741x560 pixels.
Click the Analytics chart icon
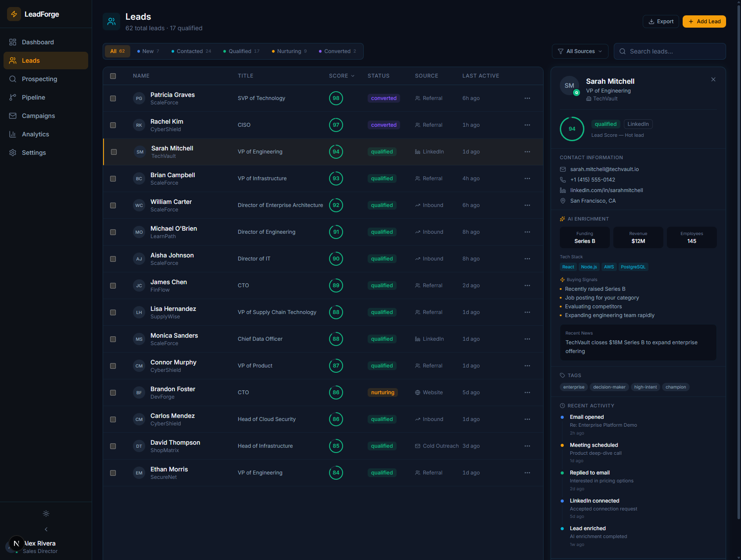point(13,134)
